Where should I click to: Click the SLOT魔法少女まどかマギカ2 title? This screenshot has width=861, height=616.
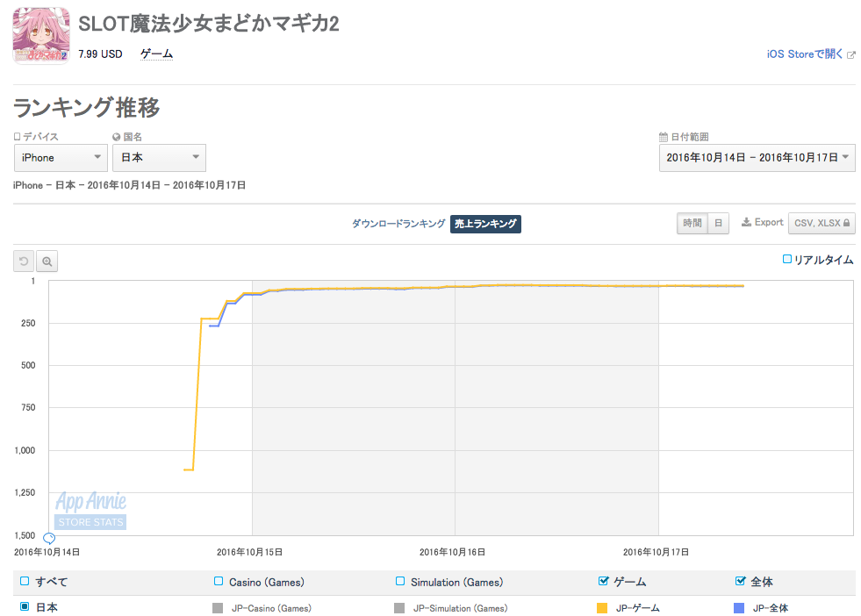pyautogui.click(x=209, y=24)
